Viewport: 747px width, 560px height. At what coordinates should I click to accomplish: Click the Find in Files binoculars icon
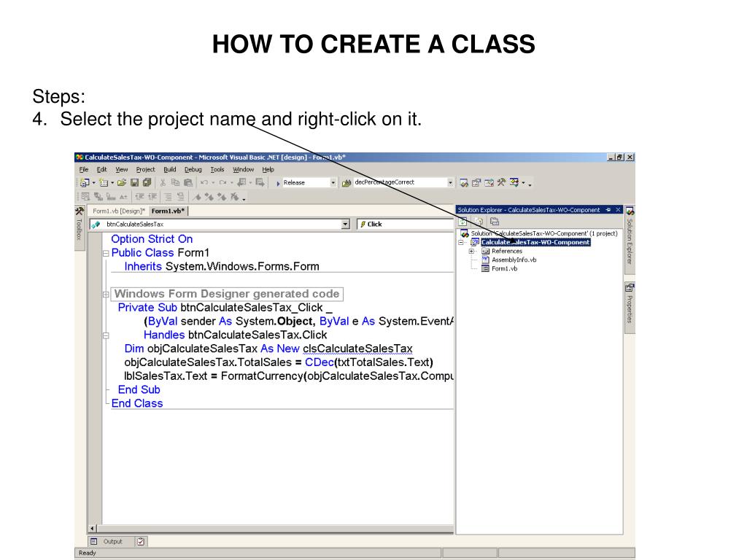[x=347, y=183]
